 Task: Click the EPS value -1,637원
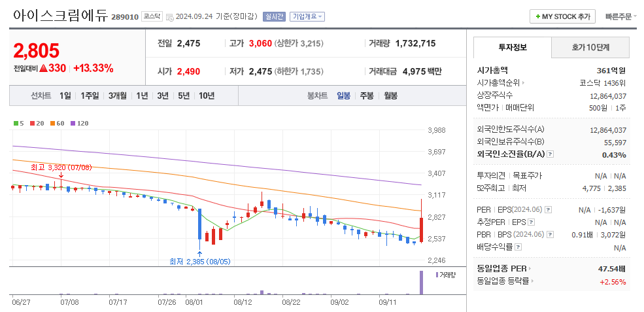611,210
